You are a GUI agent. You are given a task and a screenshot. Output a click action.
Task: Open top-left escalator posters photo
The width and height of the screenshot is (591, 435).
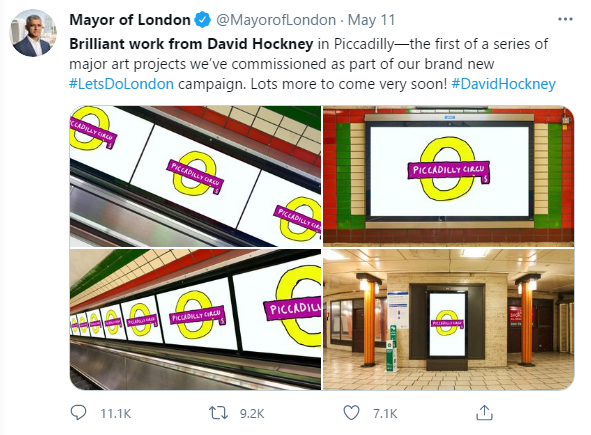click(x=195, y=176)
